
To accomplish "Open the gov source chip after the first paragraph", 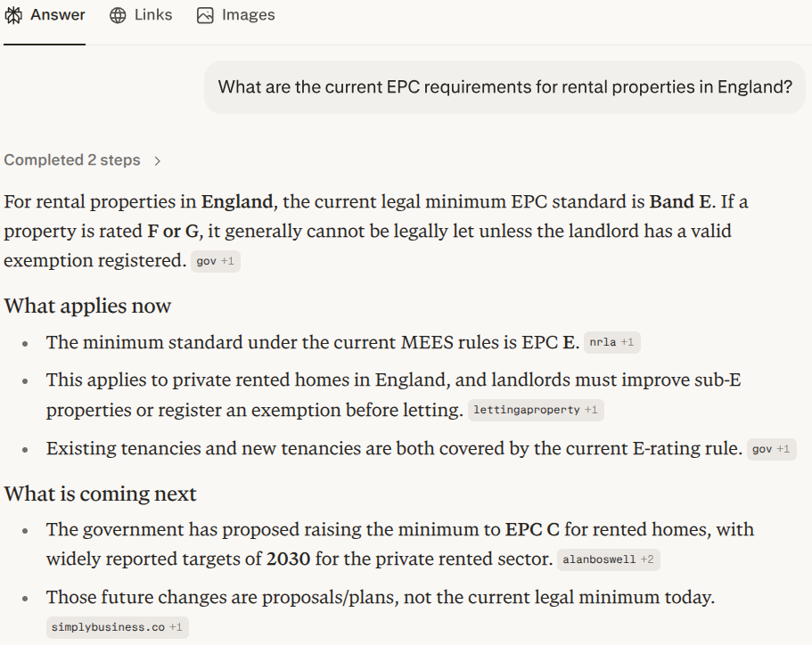I will pos(215,261).
